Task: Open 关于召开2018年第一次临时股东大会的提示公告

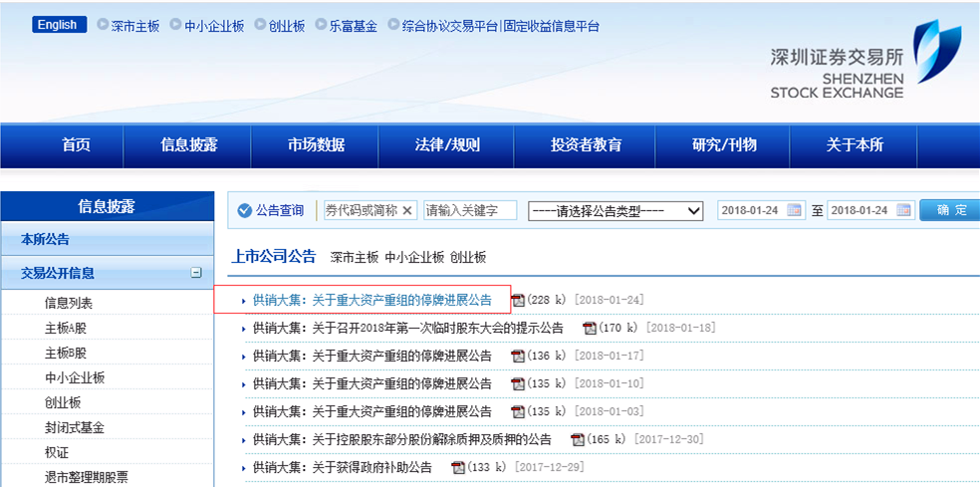Action: click(x=407, y=329)
